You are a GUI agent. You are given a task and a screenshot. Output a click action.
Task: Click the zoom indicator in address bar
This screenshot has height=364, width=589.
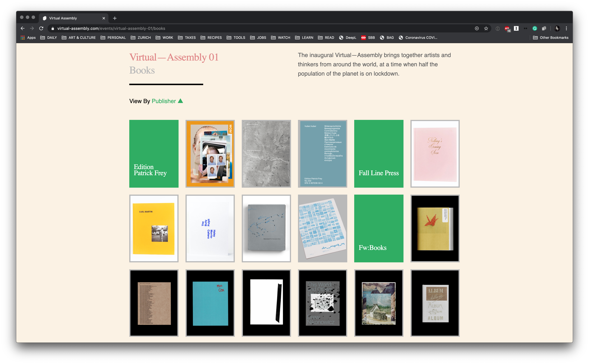pyautogui.click(x=477, y=28)
